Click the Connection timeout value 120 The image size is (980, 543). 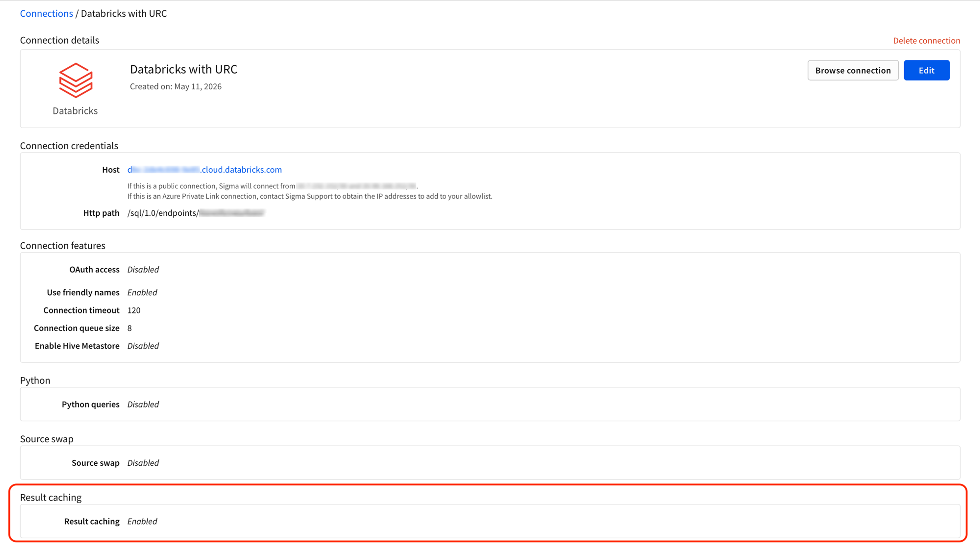click(x=134, y=310)
